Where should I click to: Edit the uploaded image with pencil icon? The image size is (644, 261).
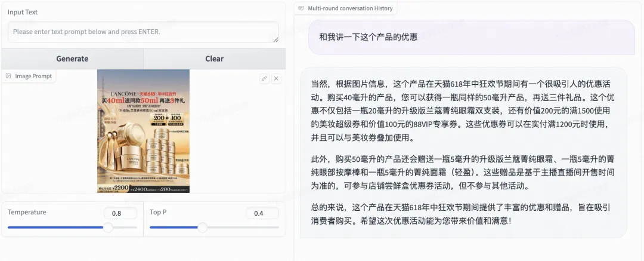(x=265, y=78)
